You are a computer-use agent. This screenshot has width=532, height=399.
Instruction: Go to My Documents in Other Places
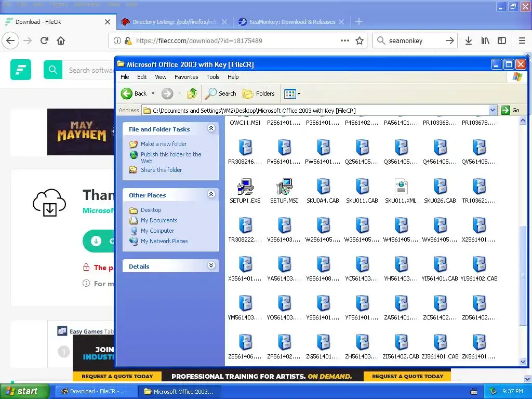[x=159, y=220]
